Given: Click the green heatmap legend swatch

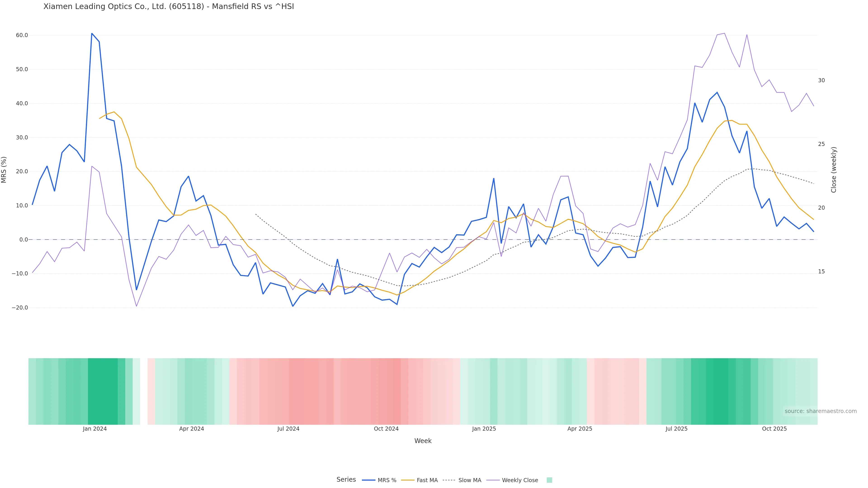Looking at the screenshot, I should point(549,480).
